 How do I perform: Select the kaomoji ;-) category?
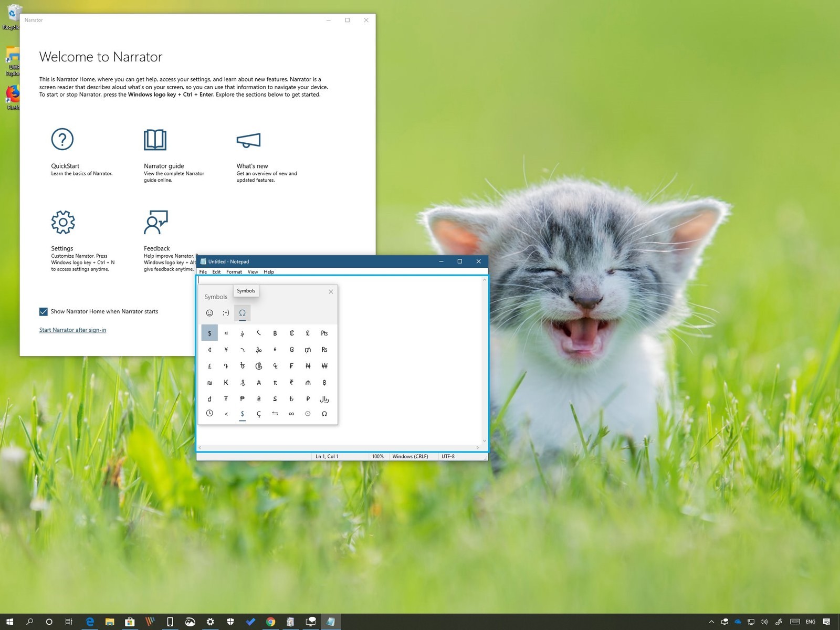[226, 313]
